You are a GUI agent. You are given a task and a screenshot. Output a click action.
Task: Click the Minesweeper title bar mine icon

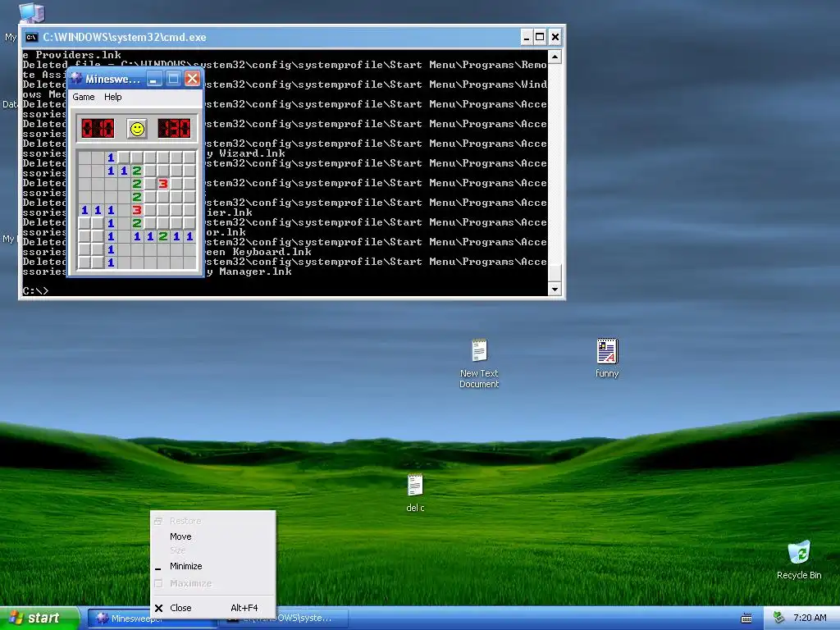pos(76,79)
